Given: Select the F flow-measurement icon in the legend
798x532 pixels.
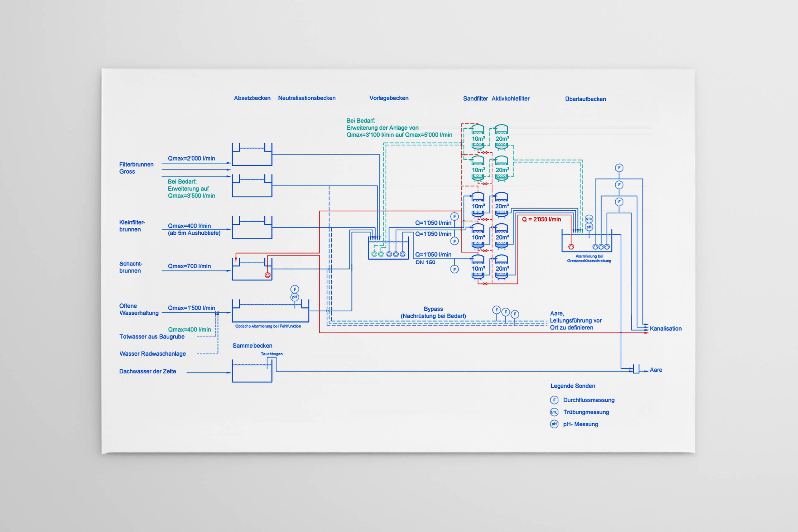Looking at the screenshot, I should tap(554, 400).
